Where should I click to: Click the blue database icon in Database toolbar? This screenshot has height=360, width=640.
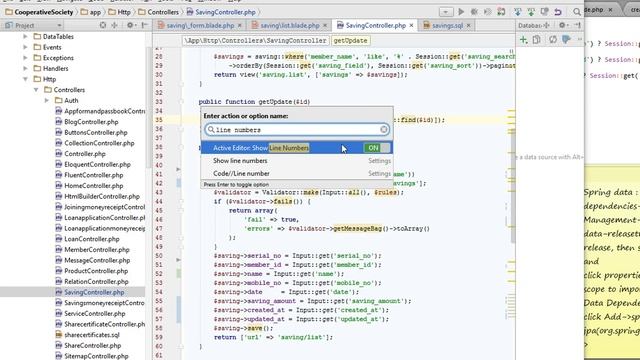(566, 40)
